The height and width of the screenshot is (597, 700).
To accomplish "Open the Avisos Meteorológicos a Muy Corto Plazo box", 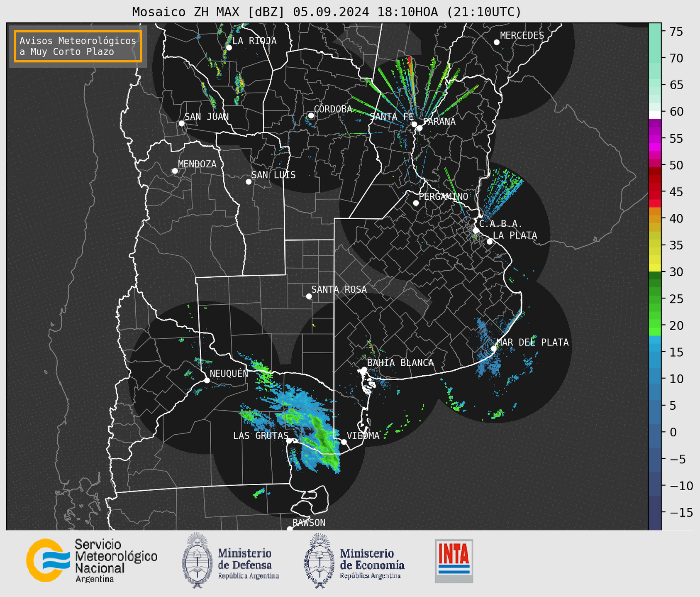I will 78,46.
